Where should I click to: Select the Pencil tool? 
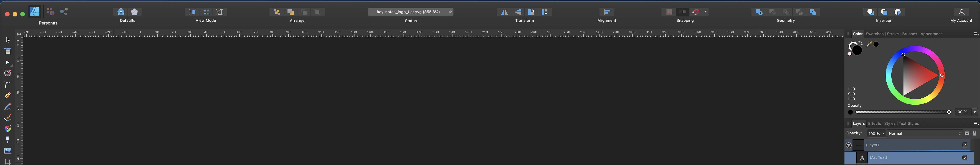(x=8, y=106)
